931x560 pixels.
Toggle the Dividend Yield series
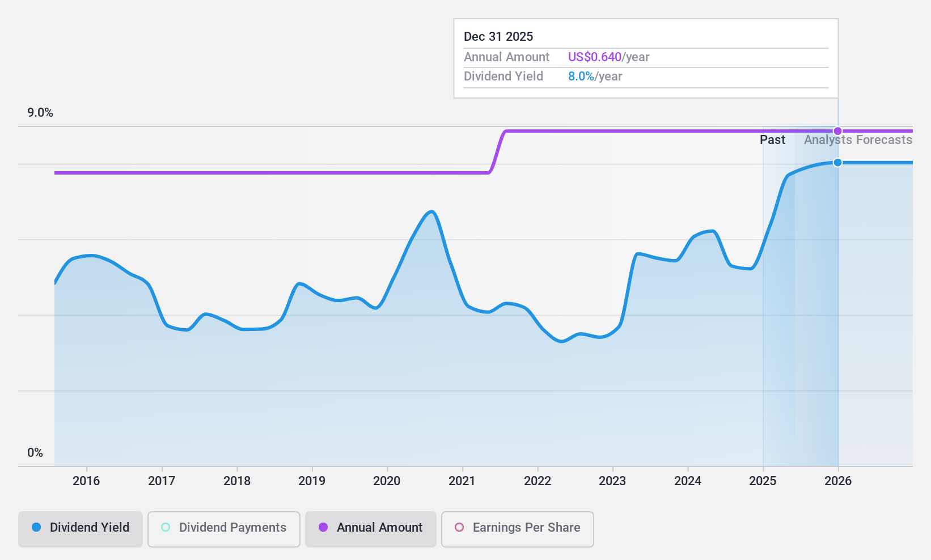pos(81,529)
